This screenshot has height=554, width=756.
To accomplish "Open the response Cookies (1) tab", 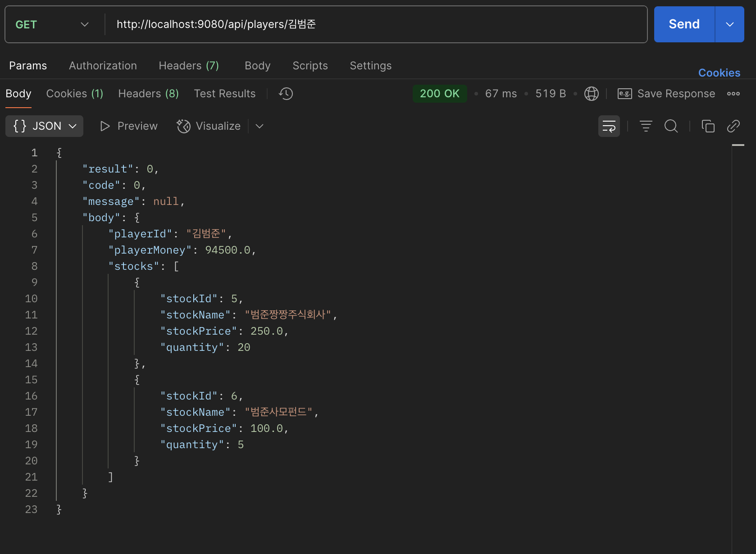I will pos(75,94).
